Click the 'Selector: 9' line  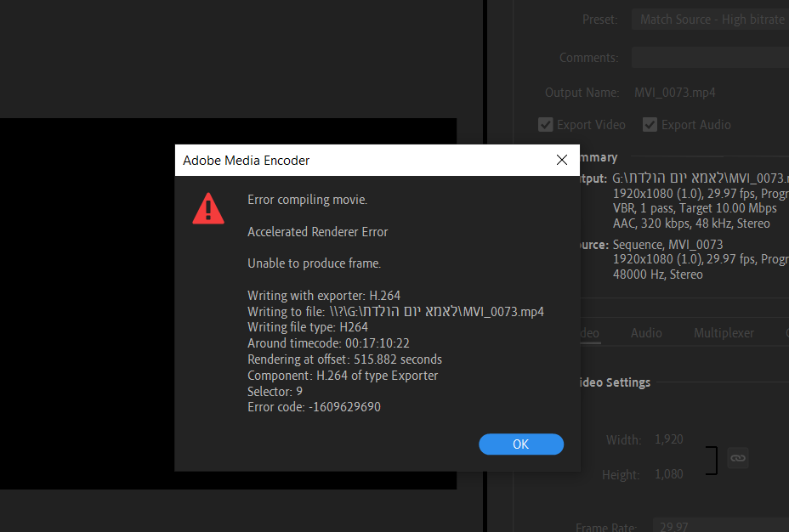click(x=275, y=391)
